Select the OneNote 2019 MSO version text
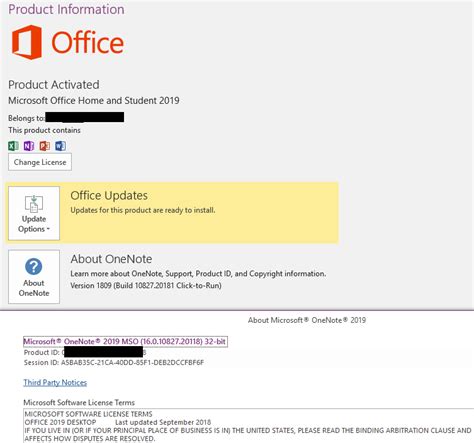 click(125, 342)
